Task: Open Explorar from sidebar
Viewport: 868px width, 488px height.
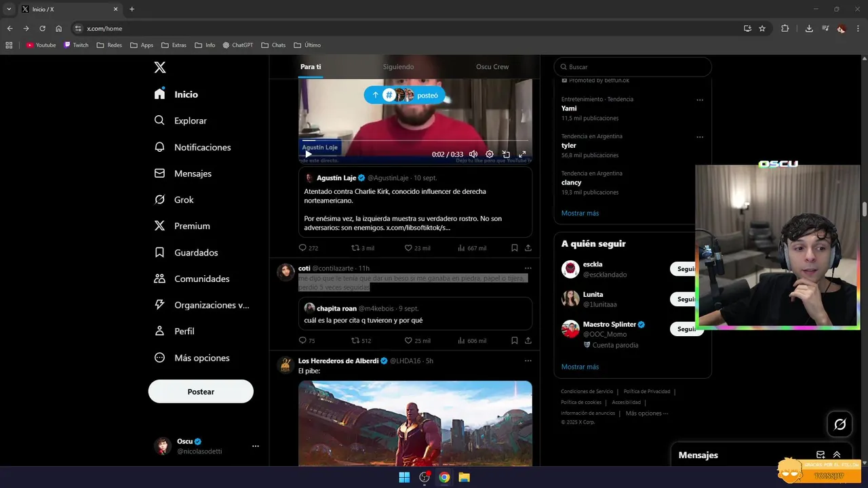Action: pos(180,121)
